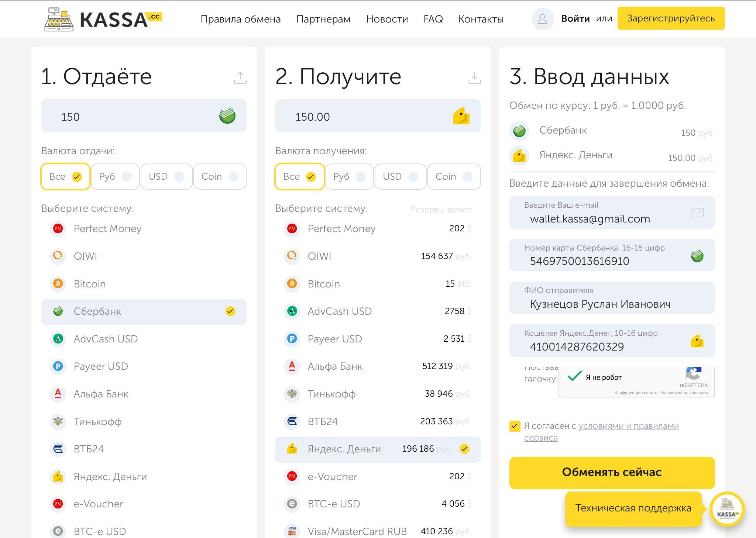The image size is (756, 538).
Task: Choose BTC-e USD in the Отдаёте list
Action: point(144,531)
